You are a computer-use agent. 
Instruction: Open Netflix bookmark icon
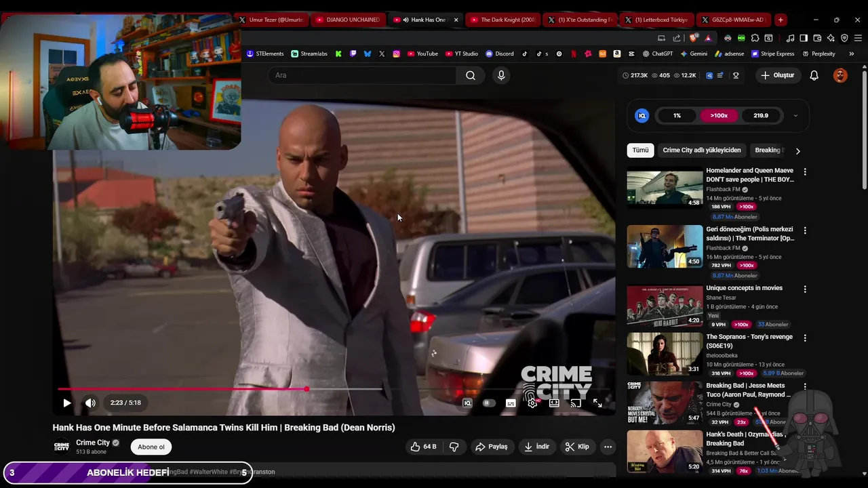(574, 54)
